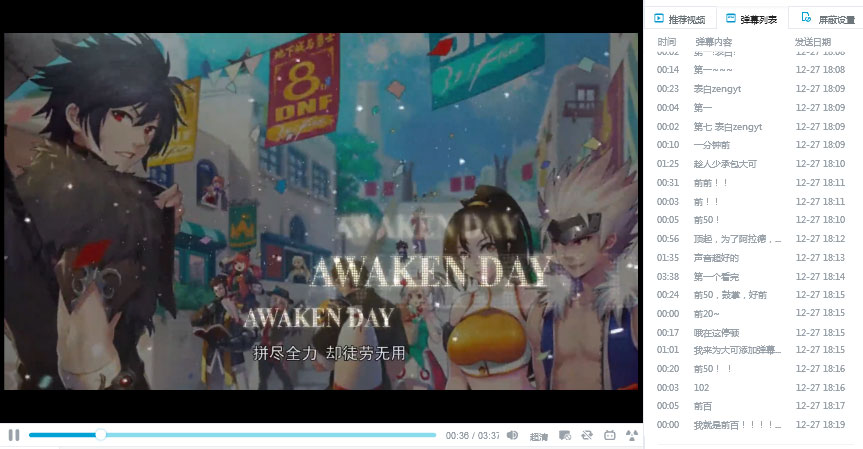Image resolution: width=863 pixels, height=449 pixels.
Task: Select danmaku '前50，鼓掌，好前'
Action: coord(752,295)
